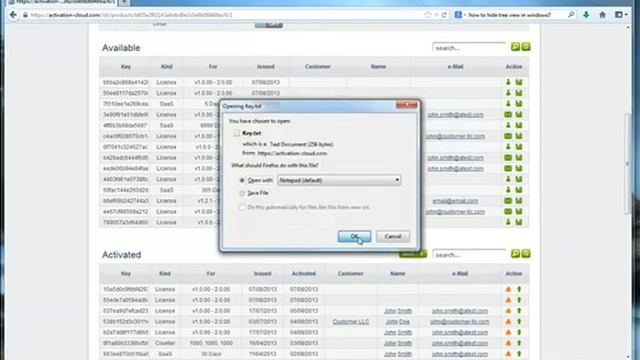Click the envelope icon in row c4ad9f028970cb1
Image resolution: width=640 pixels, height=360 pixels.
508,136
